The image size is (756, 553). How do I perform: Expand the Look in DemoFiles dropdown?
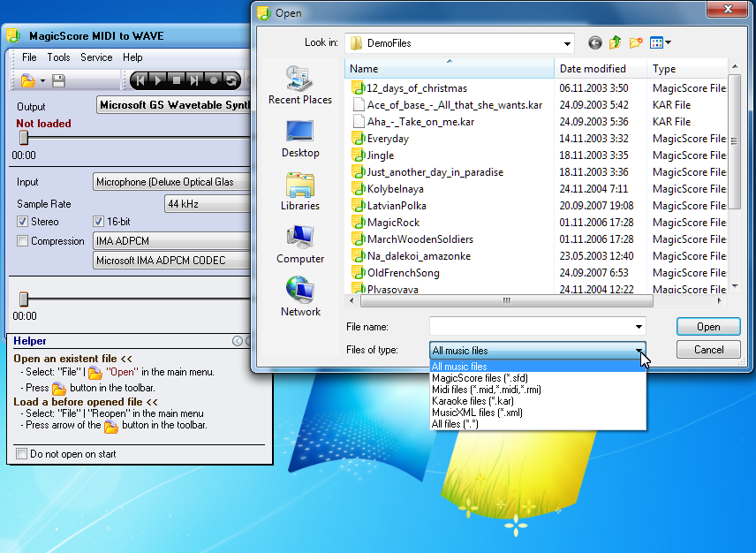point(567,43)
